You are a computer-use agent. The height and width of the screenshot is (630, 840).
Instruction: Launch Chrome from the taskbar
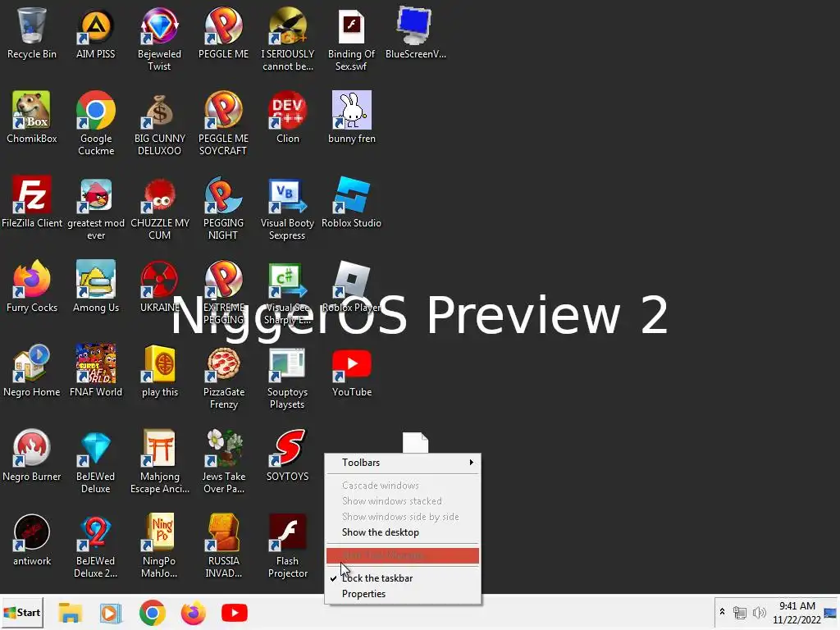(152, 613)
